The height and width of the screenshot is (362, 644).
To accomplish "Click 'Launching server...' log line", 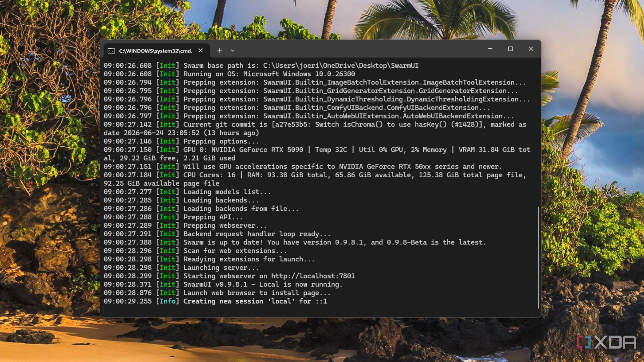I will (181, 267).
